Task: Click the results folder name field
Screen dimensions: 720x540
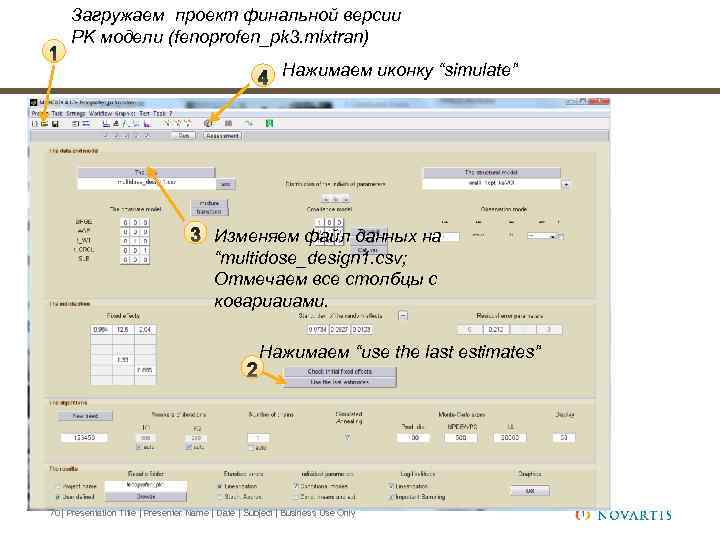Action: [x=146, y=485]
